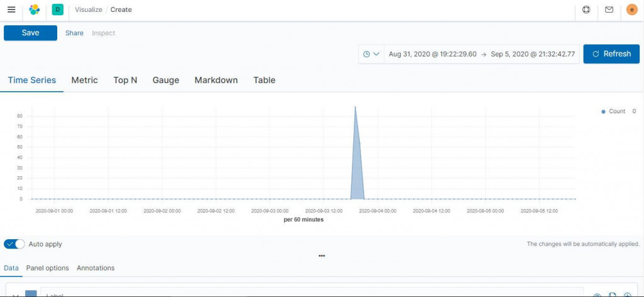
Task: Click the Elastic Kibana logo
Action: click(x=35, y=9)
